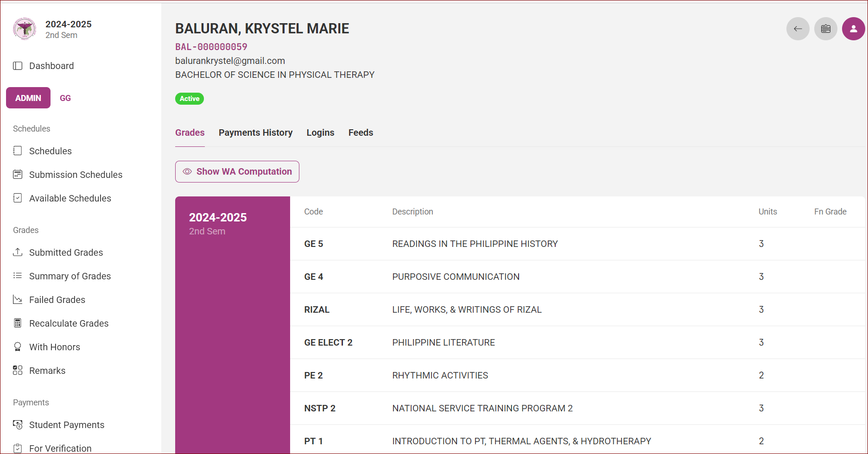Click LIFE, WORKS, & WRITINGS OF RIZAL description
The image size is (868, 454).
click(x=467, y=309)
